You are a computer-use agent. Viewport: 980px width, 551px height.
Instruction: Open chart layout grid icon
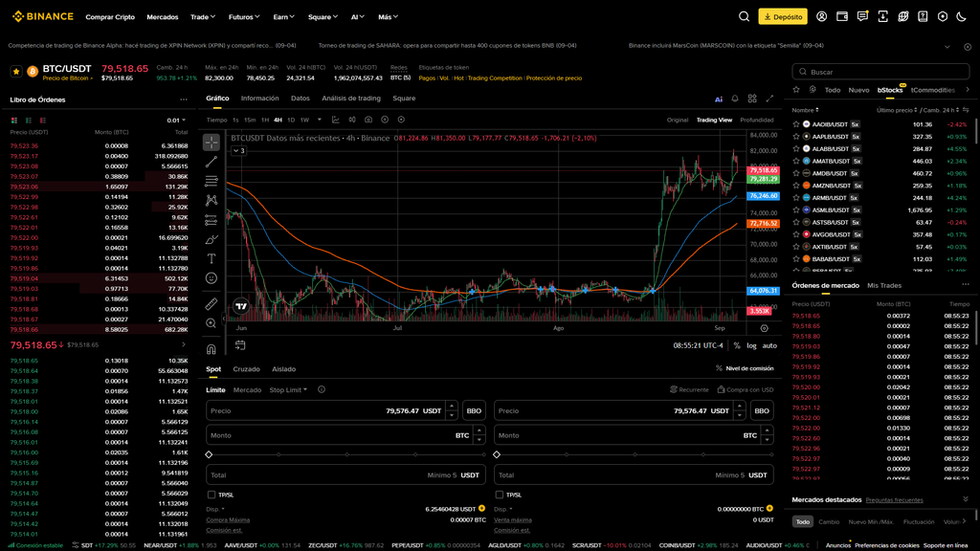click(752, 99)
